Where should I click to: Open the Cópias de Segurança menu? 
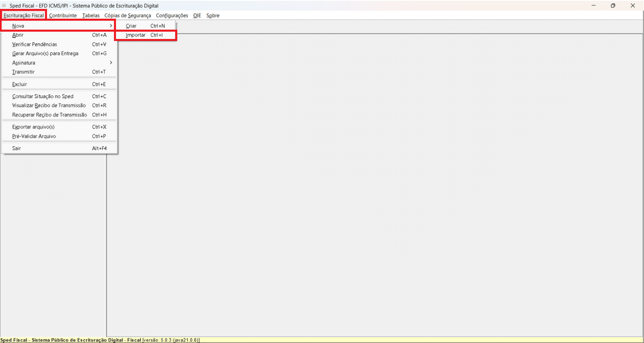pyautogui.click(x=128, y=15)
